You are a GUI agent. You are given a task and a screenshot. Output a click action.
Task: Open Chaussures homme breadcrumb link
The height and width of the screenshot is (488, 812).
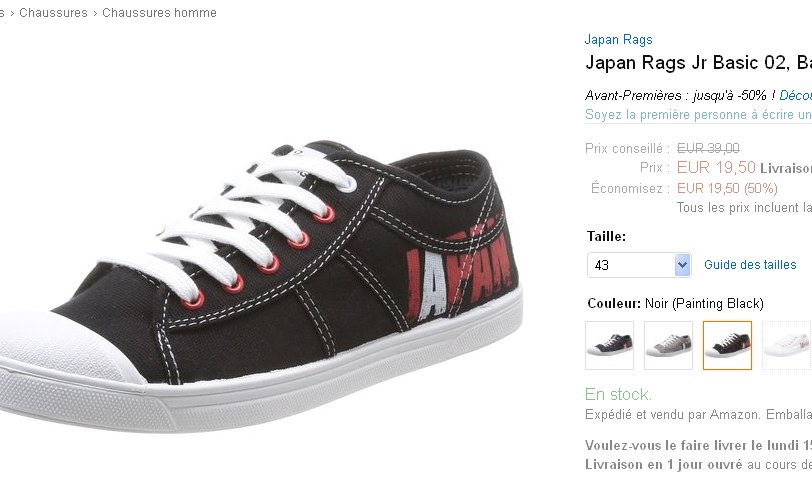coord(159,13)
